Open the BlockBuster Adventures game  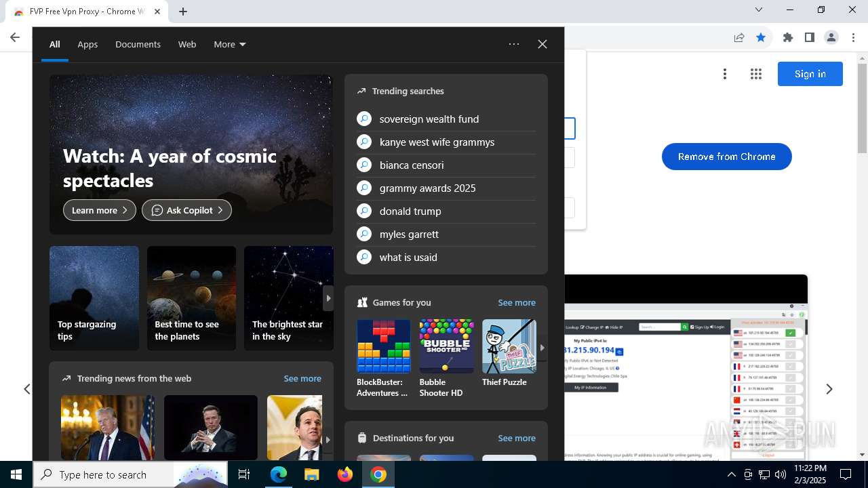coord(384,359)
